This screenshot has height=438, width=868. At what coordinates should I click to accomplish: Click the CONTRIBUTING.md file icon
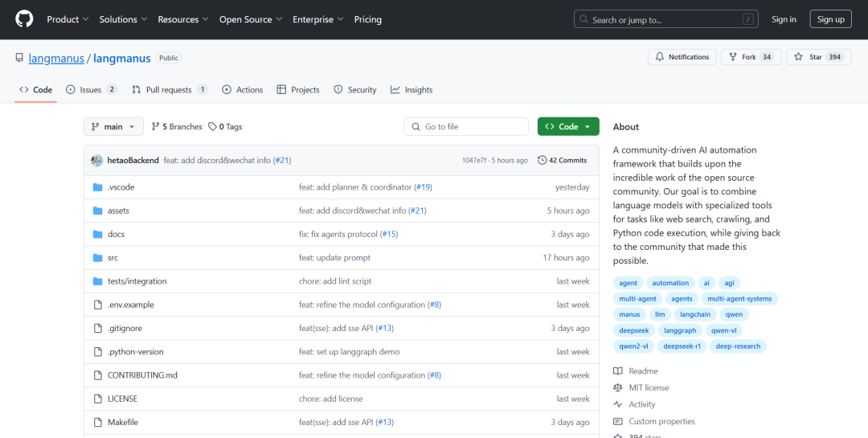click(98, 375)
